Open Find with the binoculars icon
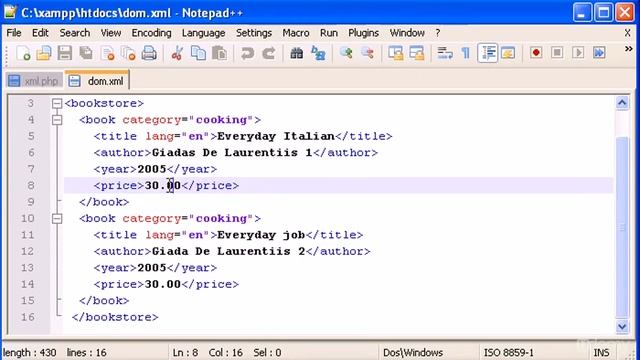 [296, 53]
